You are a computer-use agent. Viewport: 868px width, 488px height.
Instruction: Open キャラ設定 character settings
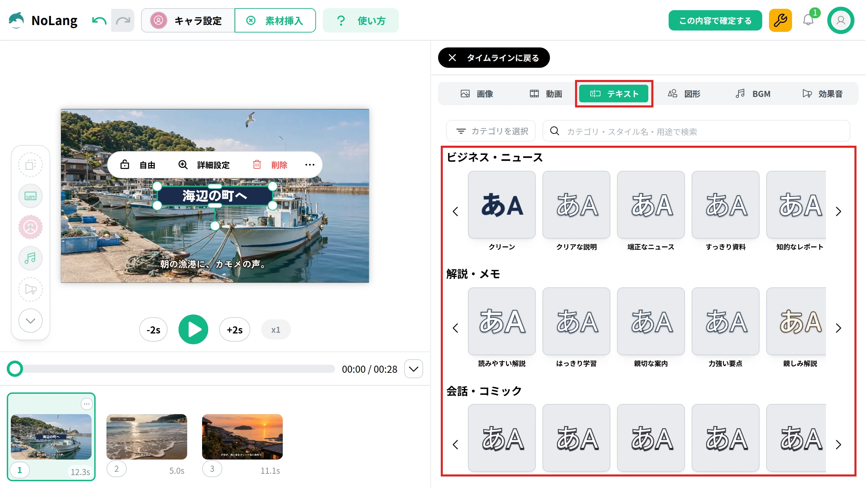tap(188, 21)
